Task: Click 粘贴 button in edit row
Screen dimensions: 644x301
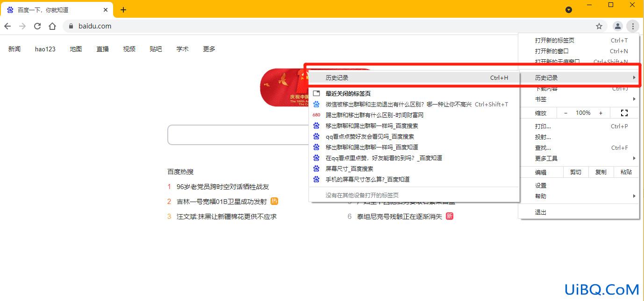Action: point(626,172)
